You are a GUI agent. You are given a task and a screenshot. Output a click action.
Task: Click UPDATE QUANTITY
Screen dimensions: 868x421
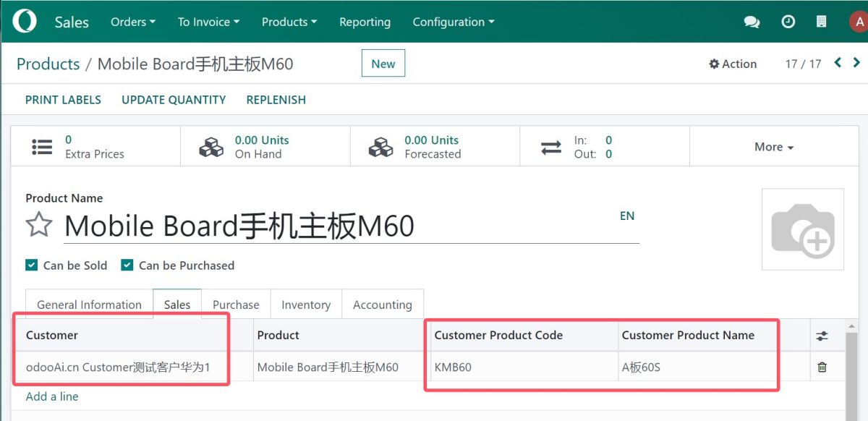point(174,100)
